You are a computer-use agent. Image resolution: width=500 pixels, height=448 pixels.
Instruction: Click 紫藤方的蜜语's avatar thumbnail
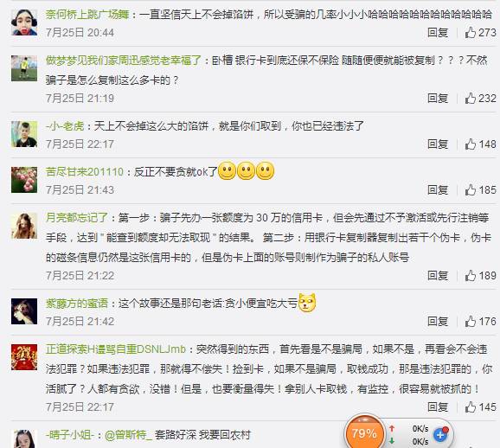pyautogui.click(x=24, y=311)
